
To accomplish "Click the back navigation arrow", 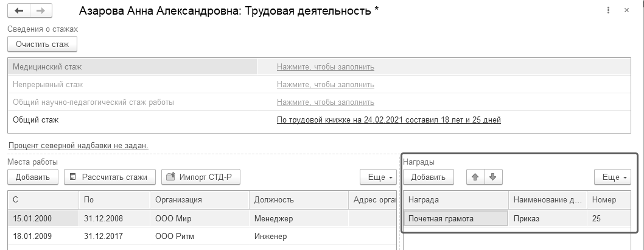I will [19, 11].
